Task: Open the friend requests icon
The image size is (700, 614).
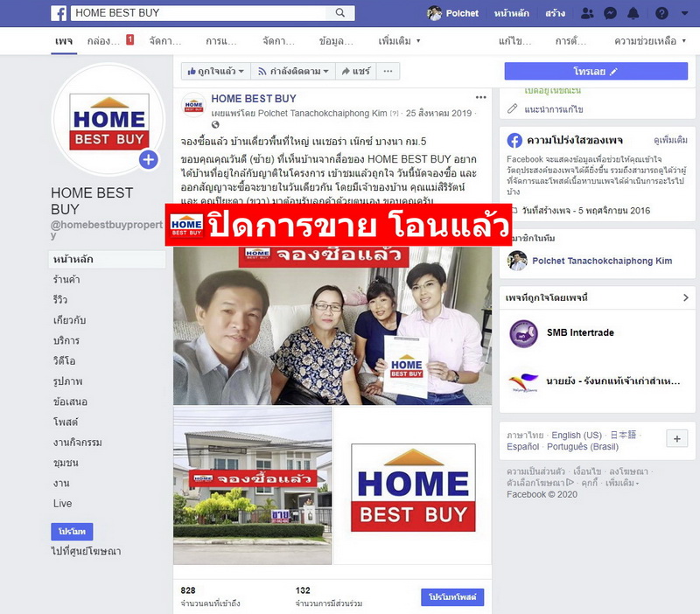Action: click(x=587, y=13)
